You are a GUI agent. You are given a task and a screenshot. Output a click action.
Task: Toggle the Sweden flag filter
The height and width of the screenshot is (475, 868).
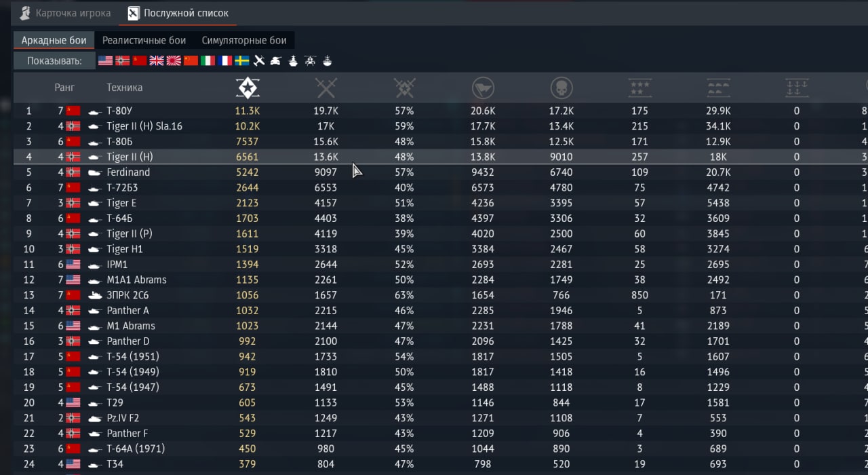click(x=242, y=61)
